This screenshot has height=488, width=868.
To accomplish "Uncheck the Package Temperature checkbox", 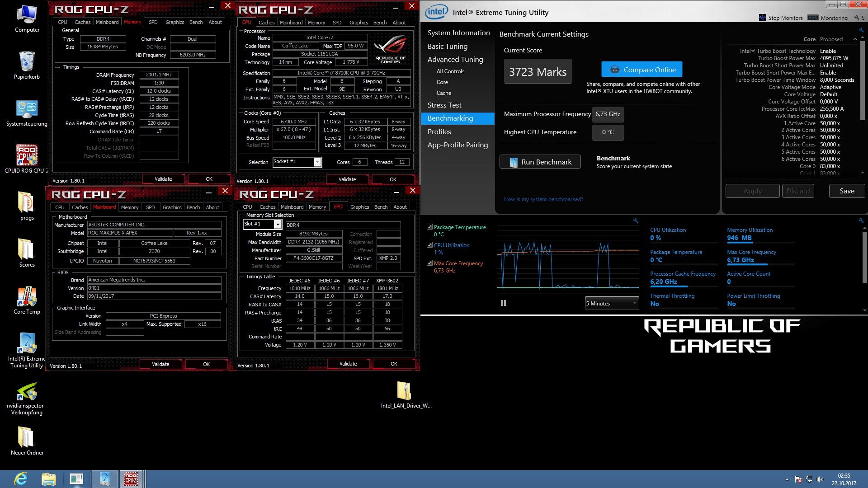I will [429, 227].
